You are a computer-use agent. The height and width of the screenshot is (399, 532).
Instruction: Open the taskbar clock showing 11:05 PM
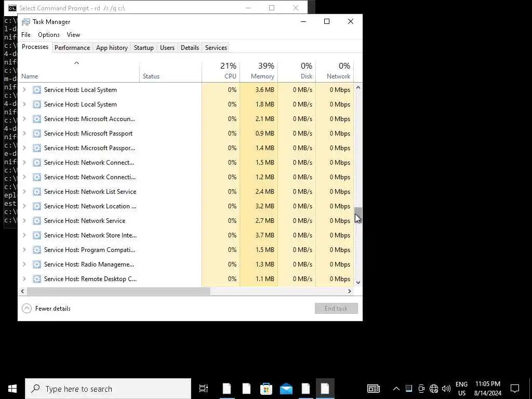pyautogui.click(x=487, y=389)
